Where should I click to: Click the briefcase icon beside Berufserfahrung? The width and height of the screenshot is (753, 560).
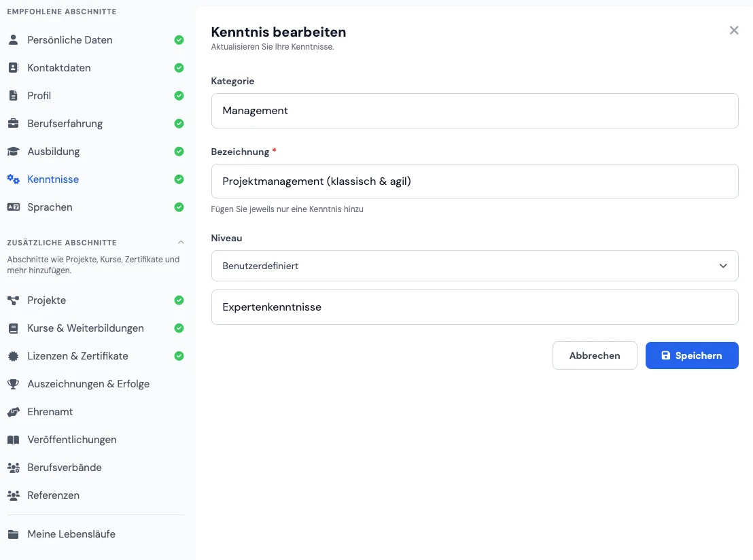[14, 124]
